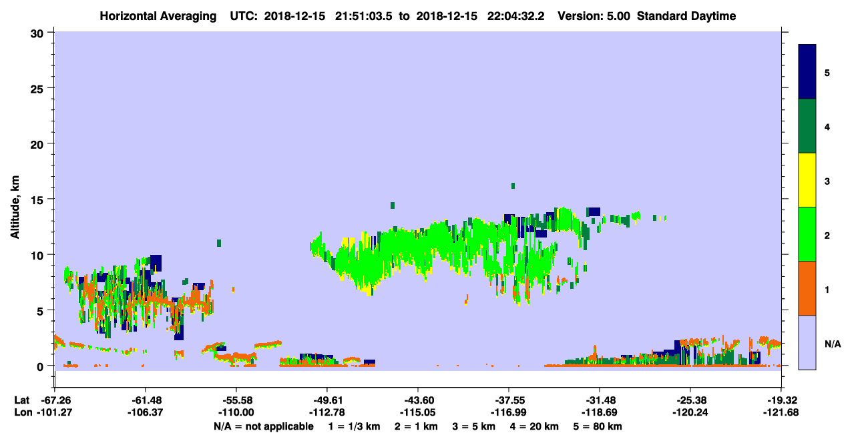
Task: Click the 'N/A = not applicable' legend text
Action: tap(264, 426)
